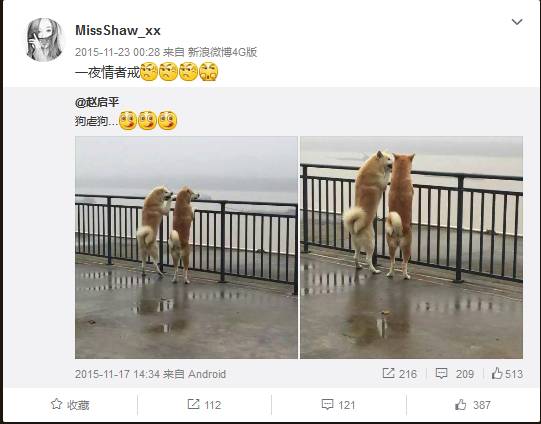Click the bottom comment icon with 121
541x424 pixels.
[327, 404]
